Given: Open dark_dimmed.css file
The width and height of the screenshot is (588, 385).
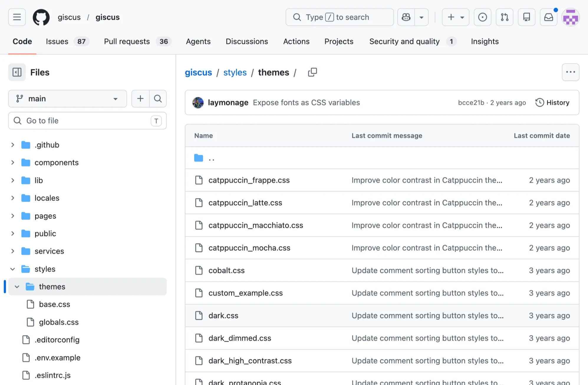Looking at the screenshot, I should click(x=240, y=338).
